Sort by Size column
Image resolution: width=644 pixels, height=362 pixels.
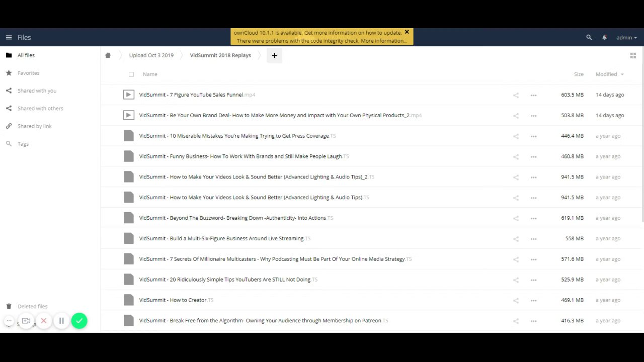[579, 74]
